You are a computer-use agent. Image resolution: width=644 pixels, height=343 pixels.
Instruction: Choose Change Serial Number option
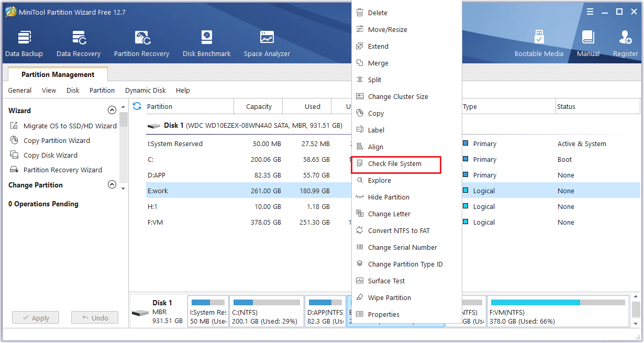406,247
